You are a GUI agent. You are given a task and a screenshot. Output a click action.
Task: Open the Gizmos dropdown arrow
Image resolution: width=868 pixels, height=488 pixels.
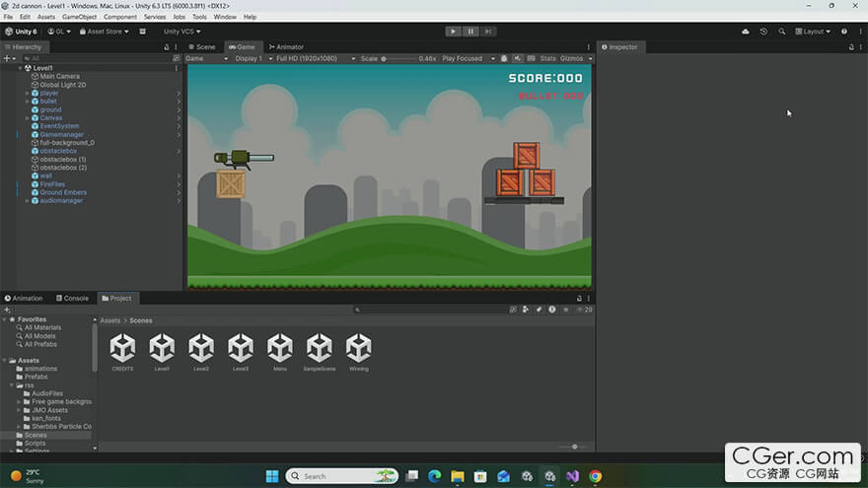(x=590, y=58)
